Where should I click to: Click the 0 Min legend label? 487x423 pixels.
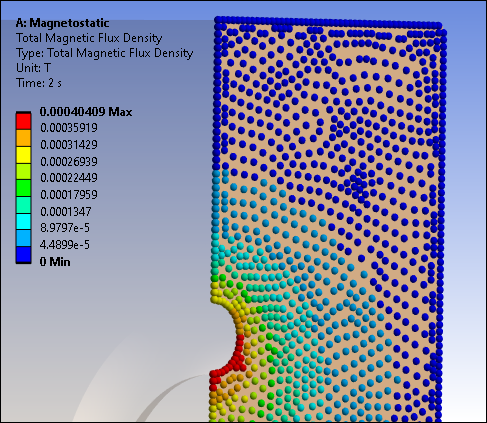[x=55, y=262]
